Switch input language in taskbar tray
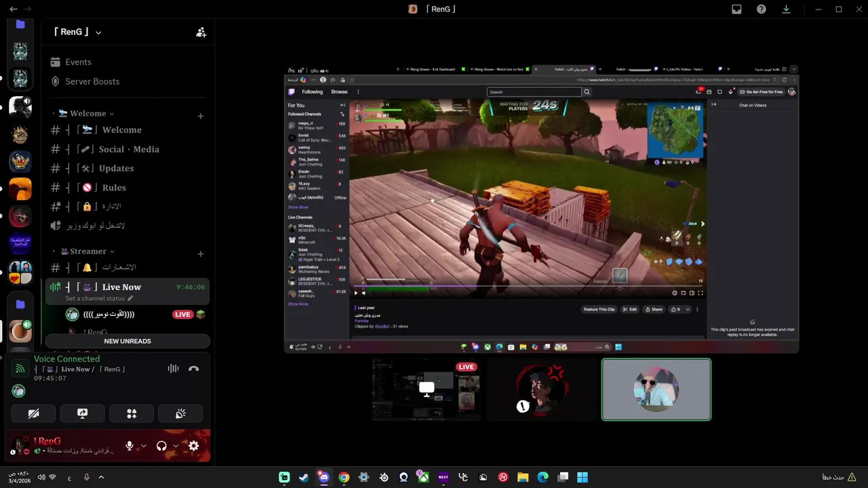 69,477
